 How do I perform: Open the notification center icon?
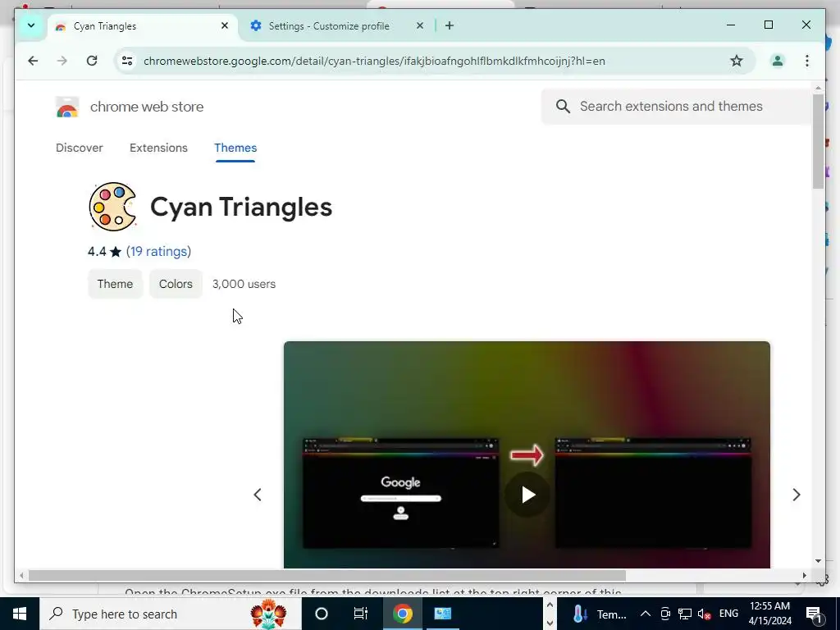[814, 614]
